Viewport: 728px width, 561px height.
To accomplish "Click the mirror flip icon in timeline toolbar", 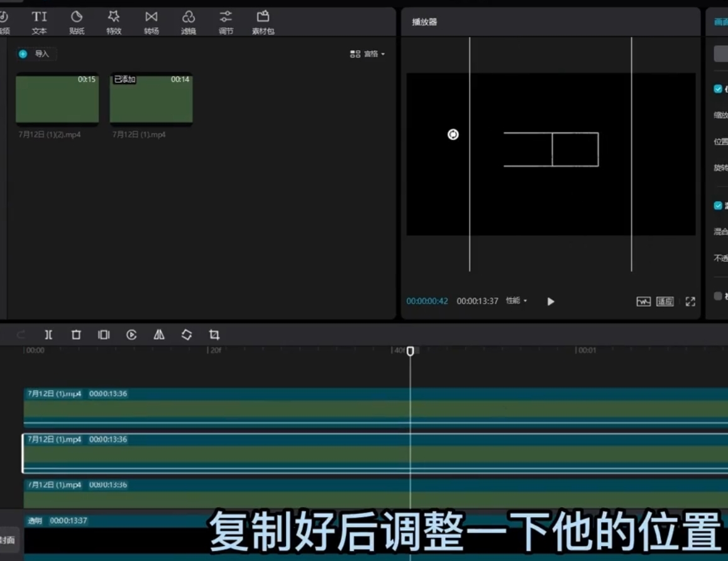I will pos(159,335).
